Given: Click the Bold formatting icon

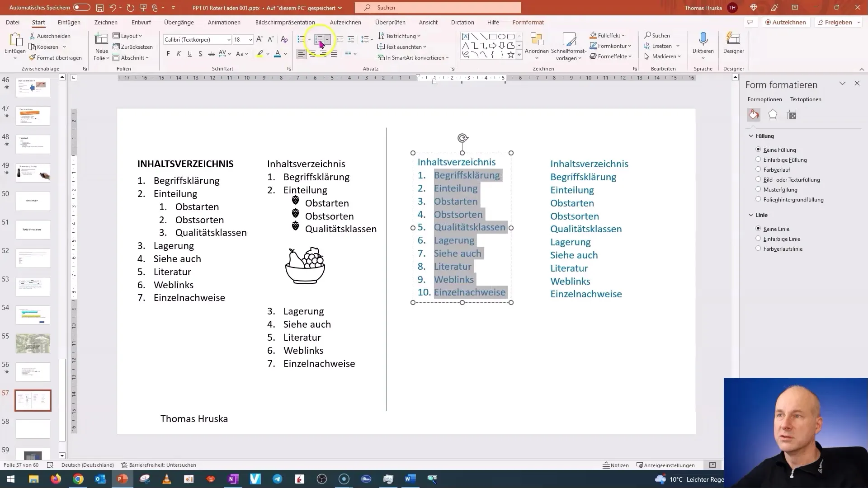Looking at the screenshot, I should point(168,54).
